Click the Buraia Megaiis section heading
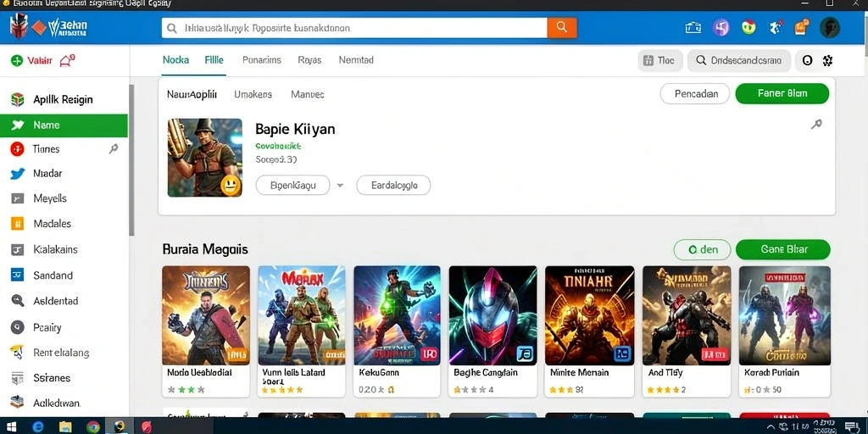Image resolution: width=868 pixels, height=434 pixels. tap(205, 249)
